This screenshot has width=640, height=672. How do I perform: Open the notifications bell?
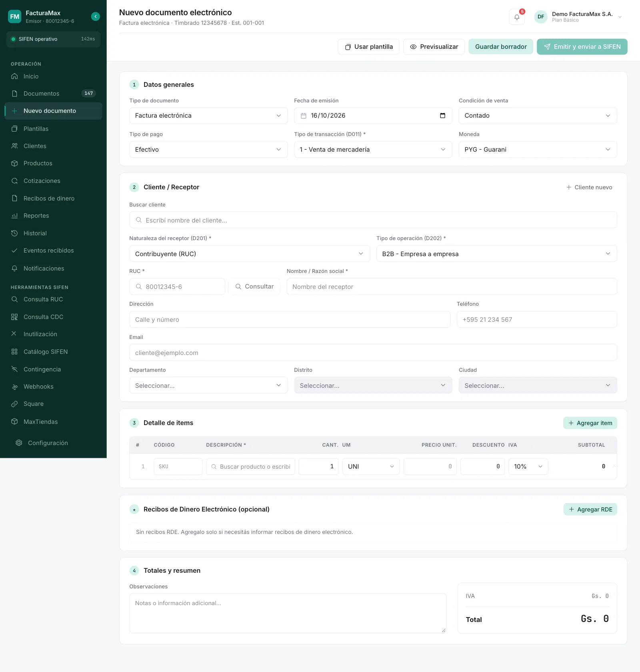click(x=517, y=17)
